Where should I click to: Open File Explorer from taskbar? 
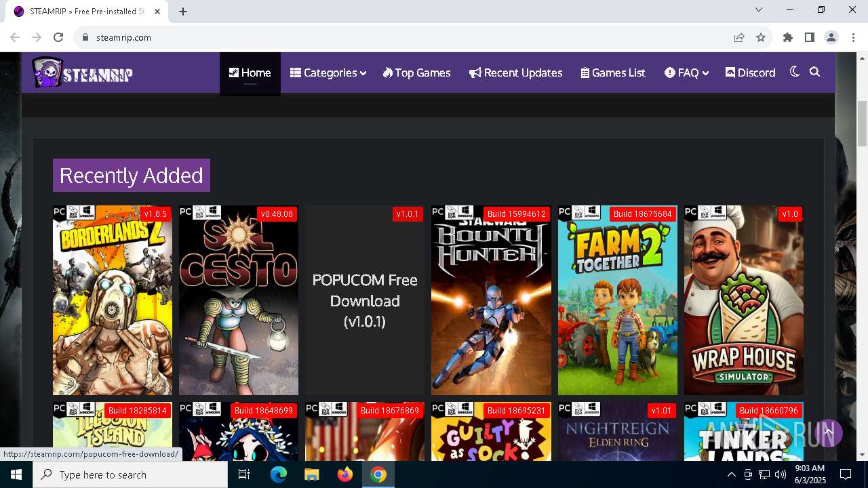pos(312,474)
